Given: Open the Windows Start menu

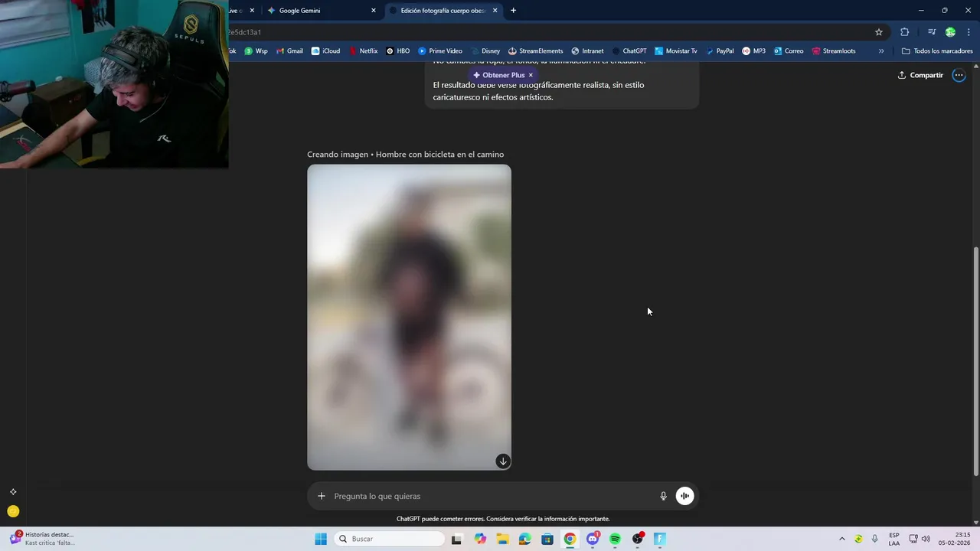Looking at the screenshot, I should [321, 539].
